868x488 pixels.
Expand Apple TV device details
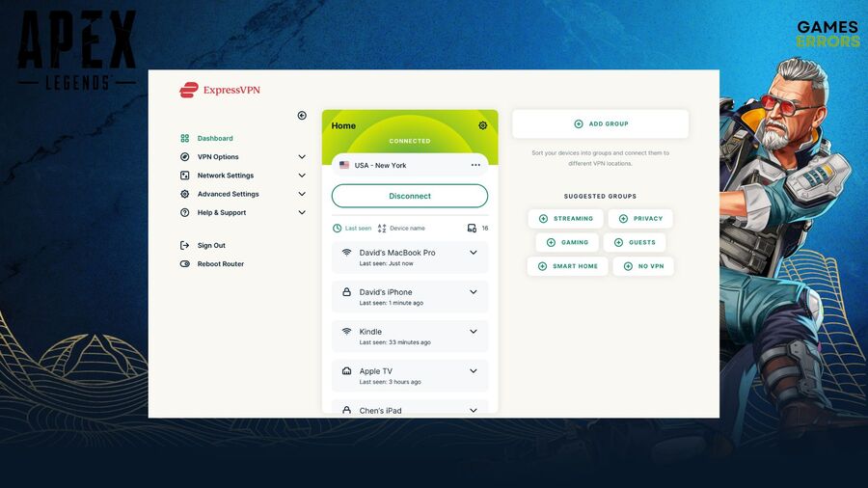pos(474,370)
